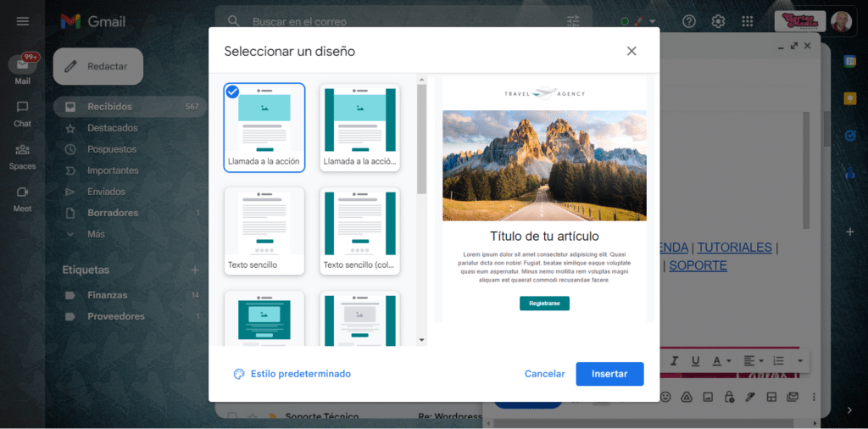This screenshot has width=868, height=429.
Task: Click the TUTORIALES link in compose
Action: click(735, 248)
